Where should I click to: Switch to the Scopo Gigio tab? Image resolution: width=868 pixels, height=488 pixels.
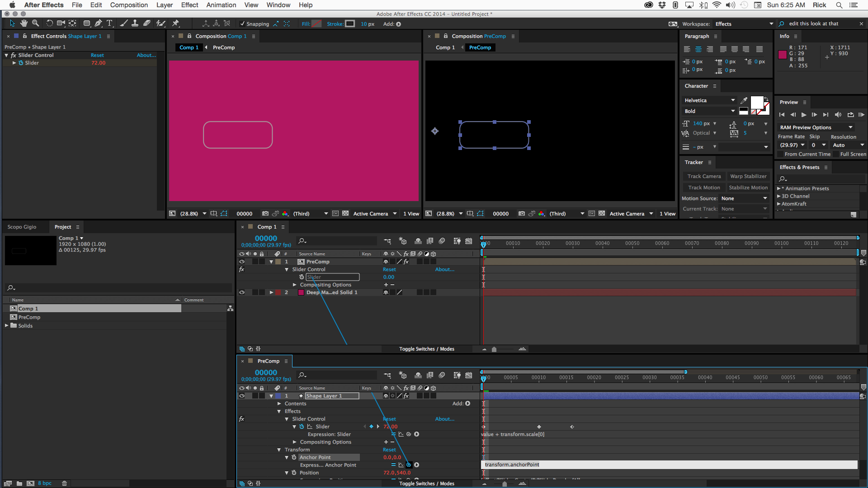coord(22,227)
